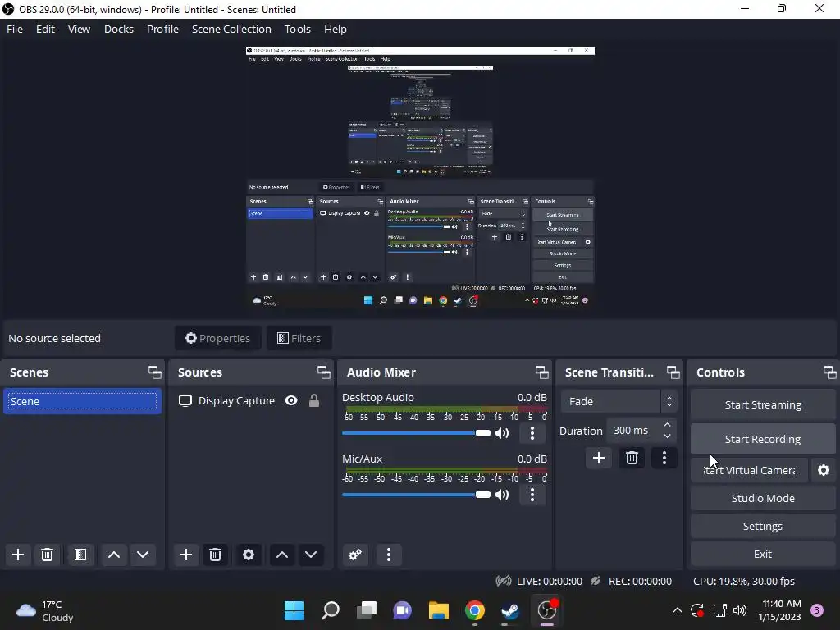Open virtual camera settings gear
Screen dimensions: 840x630
pos(824,470)
